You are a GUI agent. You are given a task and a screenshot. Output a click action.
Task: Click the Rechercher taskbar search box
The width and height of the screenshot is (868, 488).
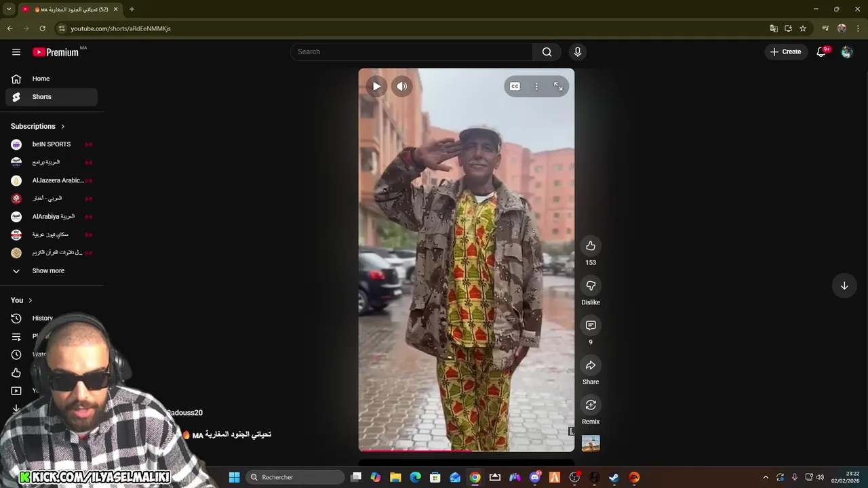pyautogui.click(x=295, y=477)
